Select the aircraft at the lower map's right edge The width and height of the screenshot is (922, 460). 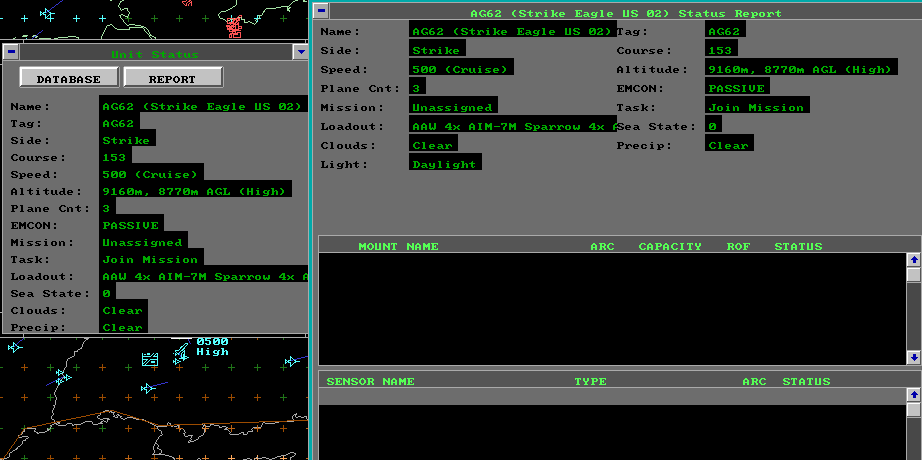pos(292,361)
